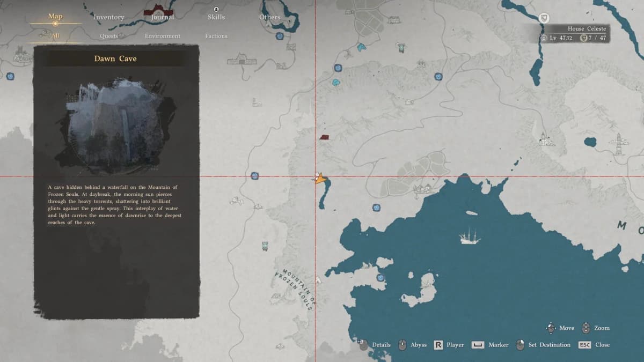Filter map by Environment

point(163,36)
